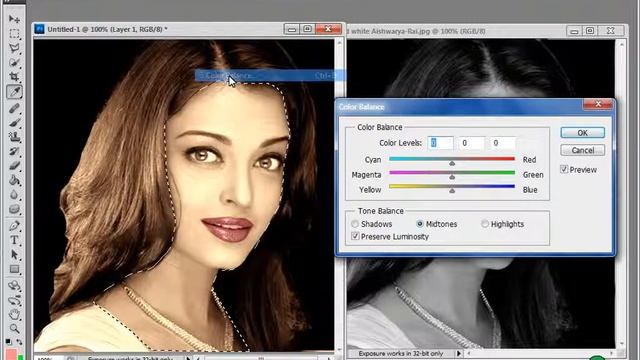
Task: Maximize the Aishwarya-Rai.jpg window
Action: coord(590,31)
